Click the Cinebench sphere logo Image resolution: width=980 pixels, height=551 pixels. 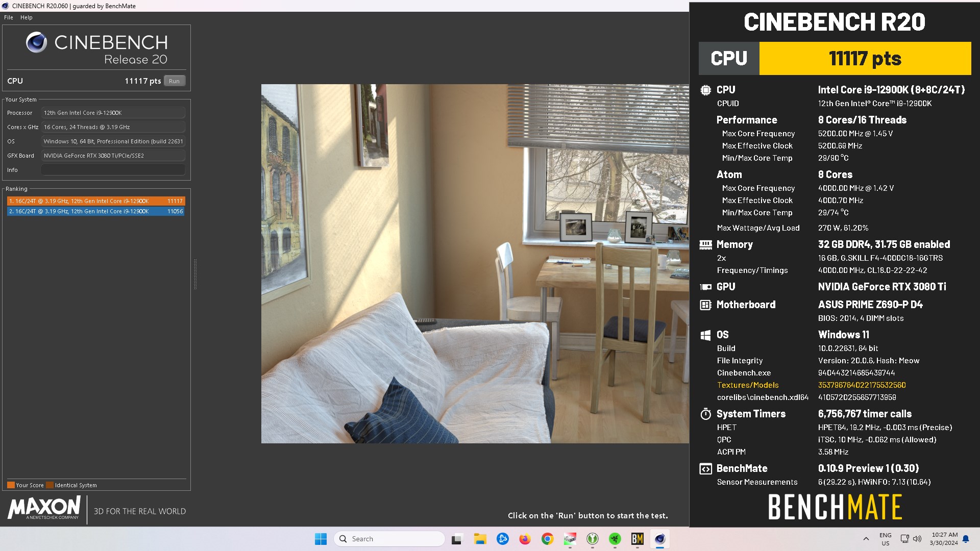(x=36, y=42)
